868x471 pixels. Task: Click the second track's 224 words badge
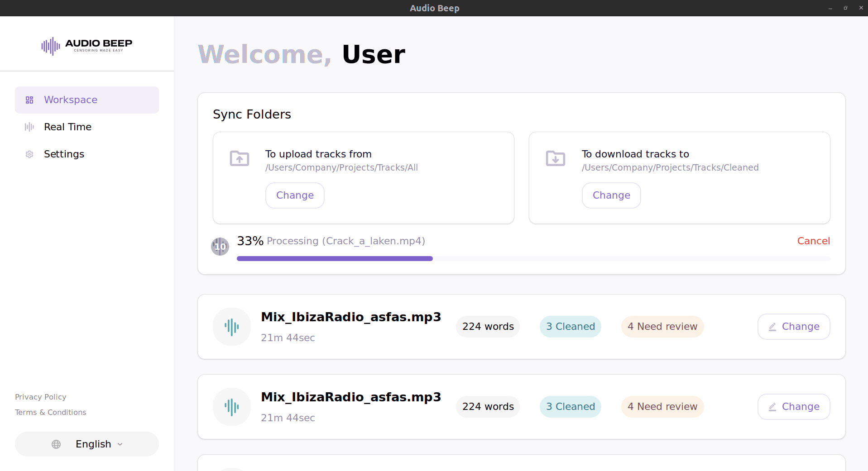[488, 407]
